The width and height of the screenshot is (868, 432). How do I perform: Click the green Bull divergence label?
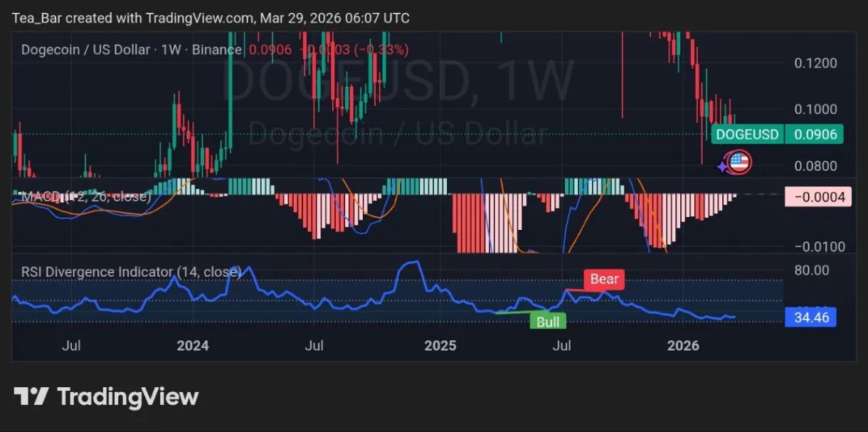[x=548, y=322]
